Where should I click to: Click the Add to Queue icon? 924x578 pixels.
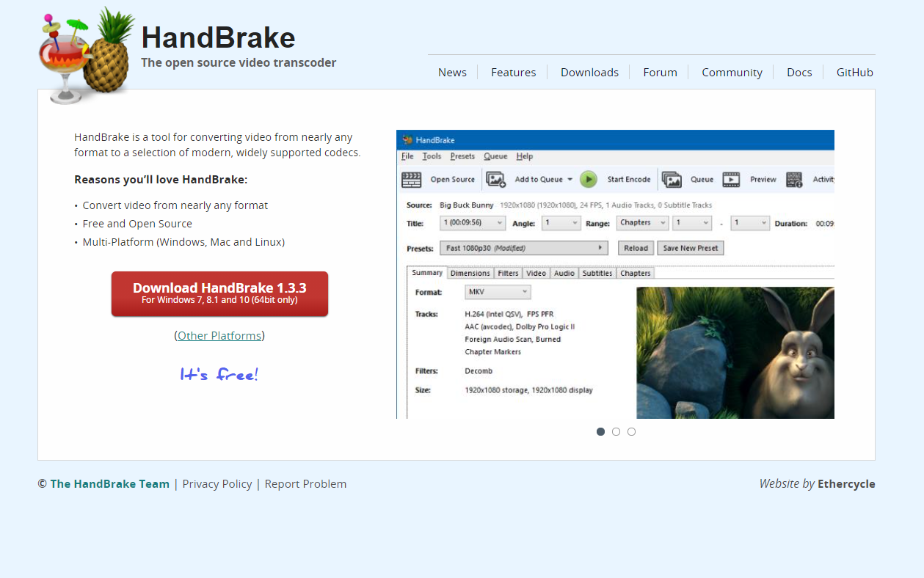click(496, 180)
